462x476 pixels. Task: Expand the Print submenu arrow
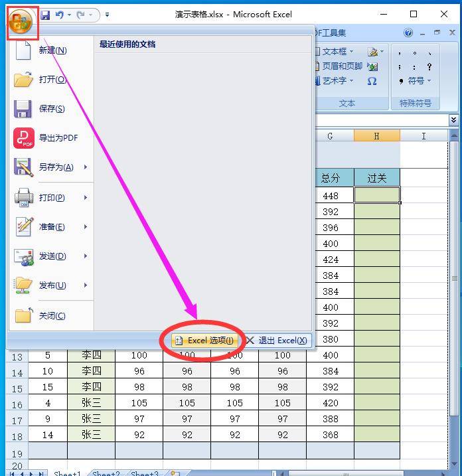(x=86, y=198)
